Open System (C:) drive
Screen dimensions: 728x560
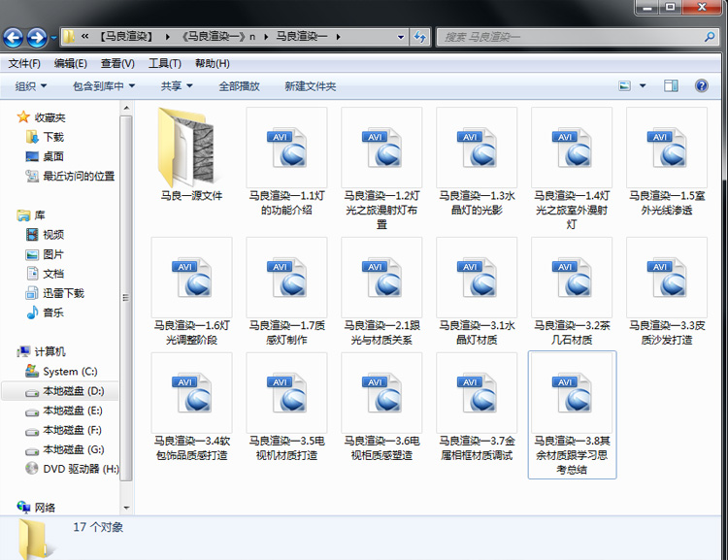pos(70,372)
